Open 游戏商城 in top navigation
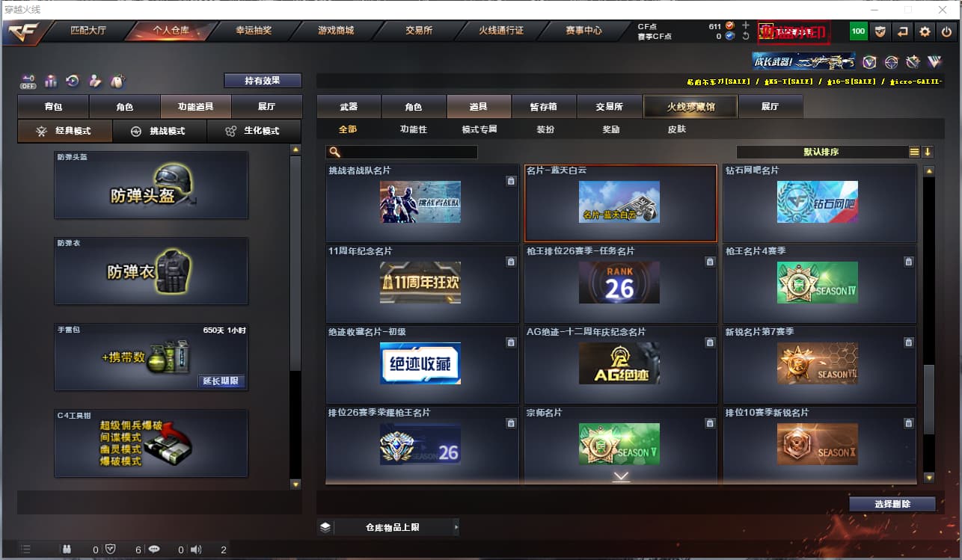The image size is (962, 560). coord(336,31)
